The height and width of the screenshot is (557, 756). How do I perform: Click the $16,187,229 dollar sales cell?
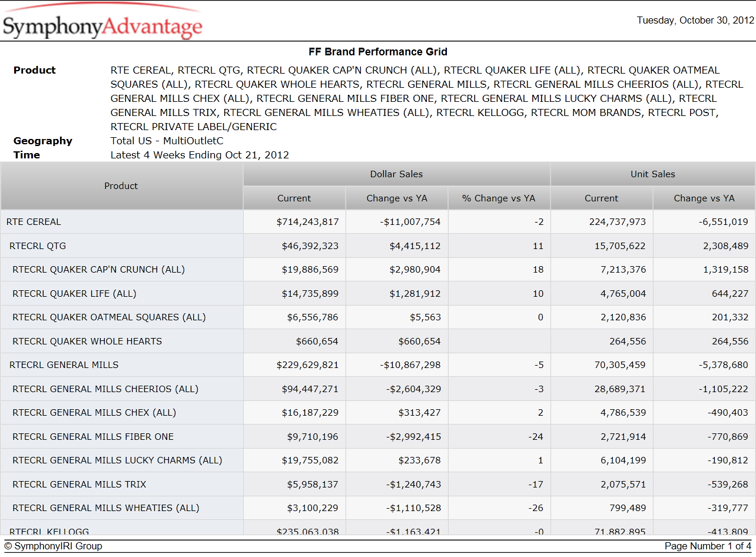[294, 413]
